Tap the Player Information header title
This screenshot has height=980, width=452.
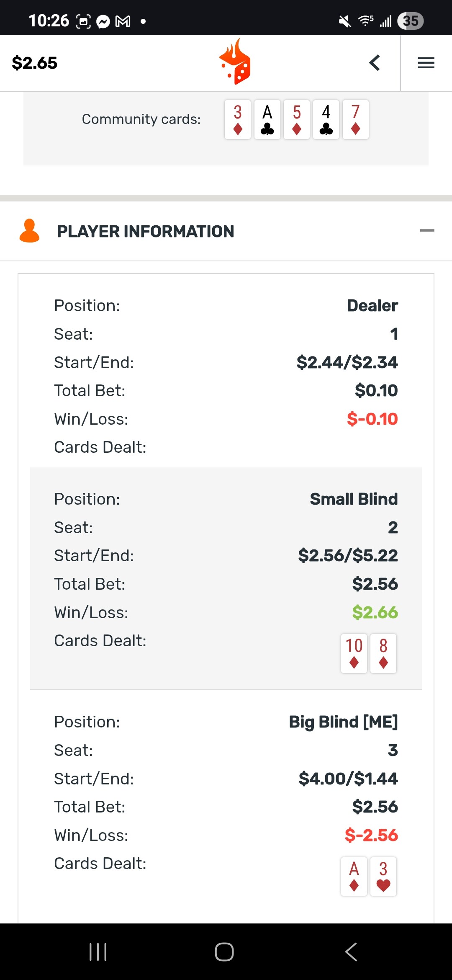pos(146,231)
